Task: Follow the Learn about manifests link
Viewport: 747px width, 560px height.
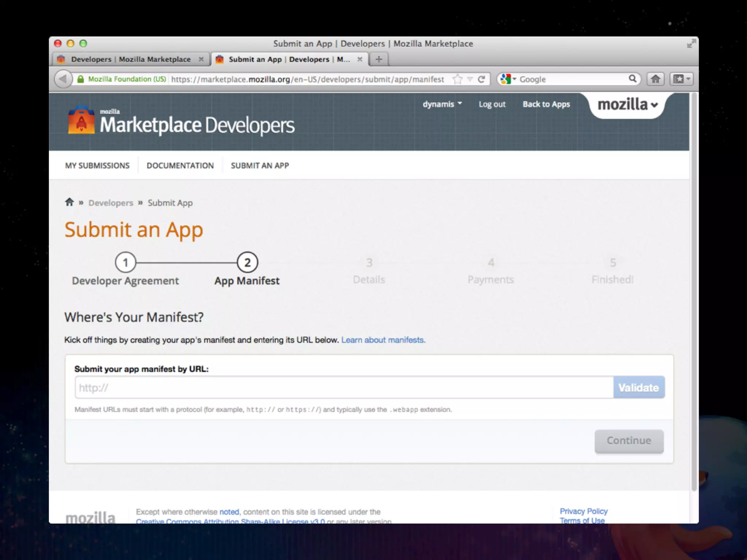Action: [x=383, y=340]
